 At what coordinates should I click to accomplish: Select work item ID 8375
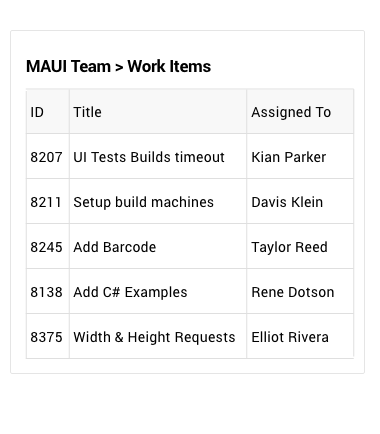click(x=46, y=337)
